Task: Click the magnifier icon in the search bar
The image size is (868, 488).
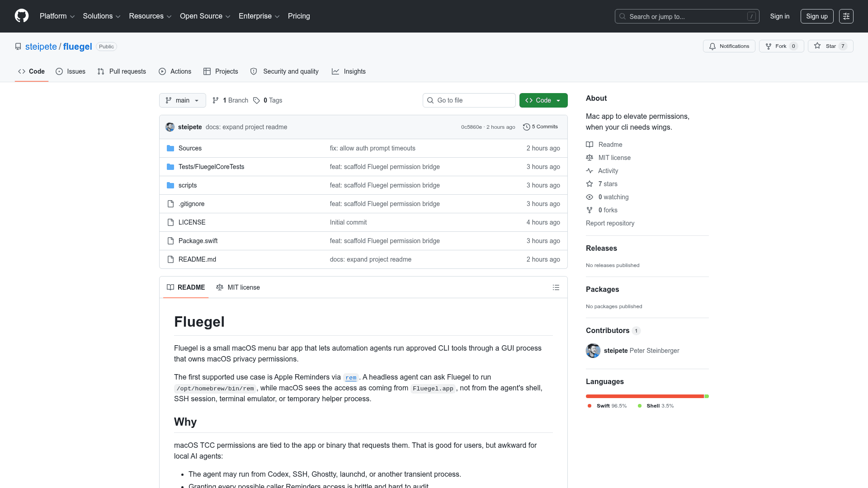Action: click(623, 16)
